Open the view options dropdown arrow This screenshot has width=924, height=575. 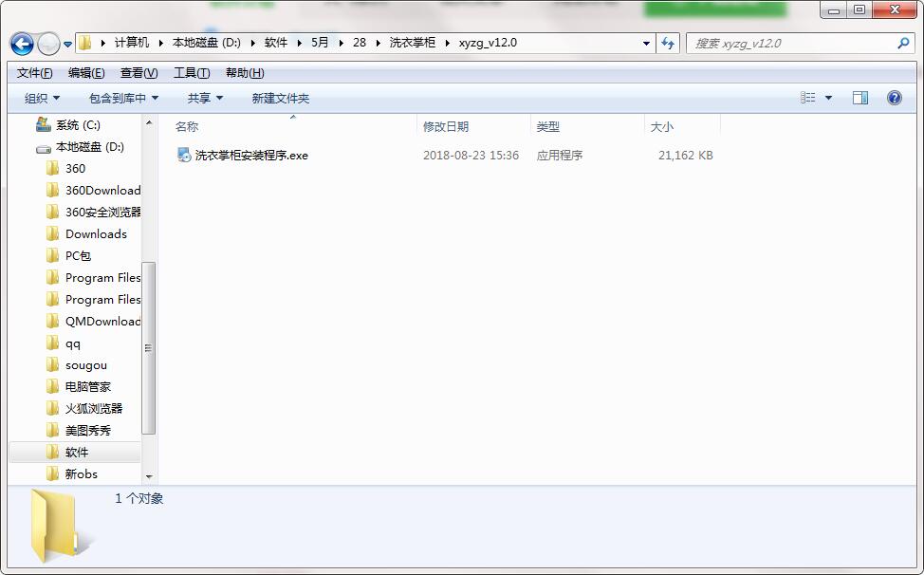pyautogui.click(x=828, y=98)
